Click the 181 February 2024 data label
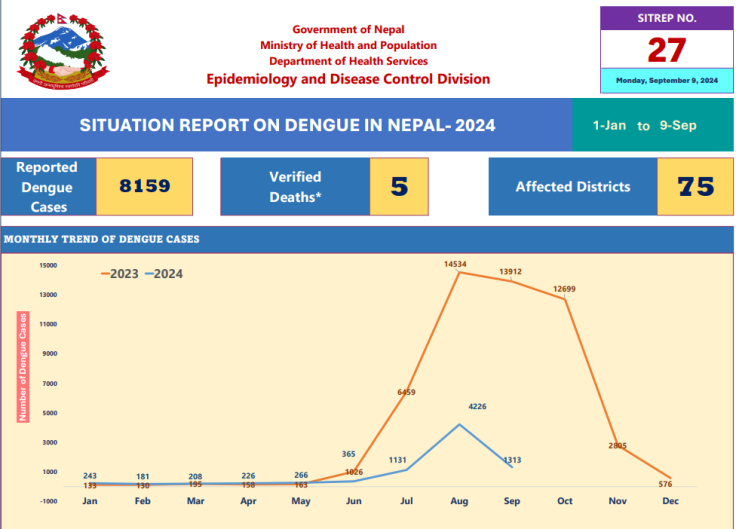This screenshot has height=529, width=736. point(143,477)
